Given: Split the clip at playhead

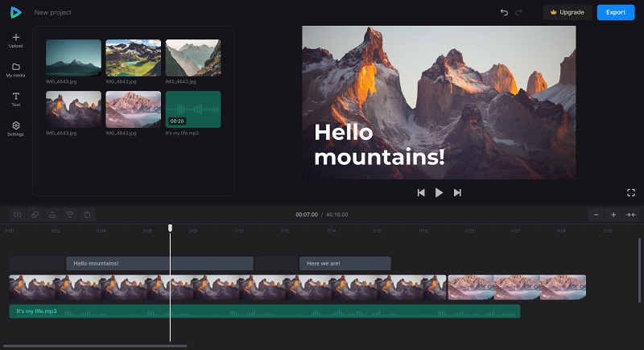Looking at the screenshot, I should [x=18, y=215].
